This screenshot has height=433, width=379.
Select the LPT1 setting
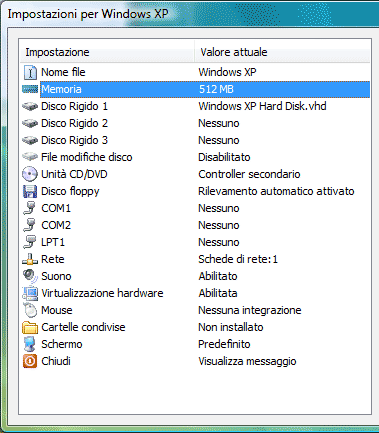click(x=53, y=242)
